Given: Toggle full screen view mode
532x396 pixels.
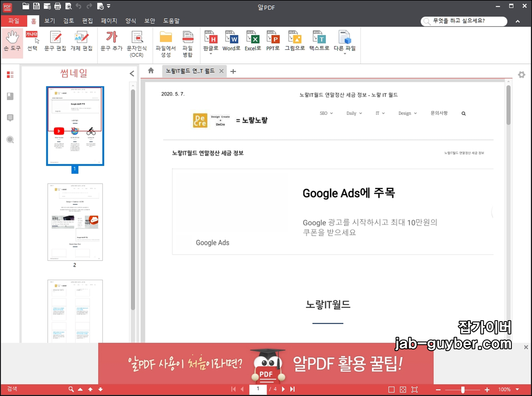Looking at the screenshot, I should [x=415, y=389].
